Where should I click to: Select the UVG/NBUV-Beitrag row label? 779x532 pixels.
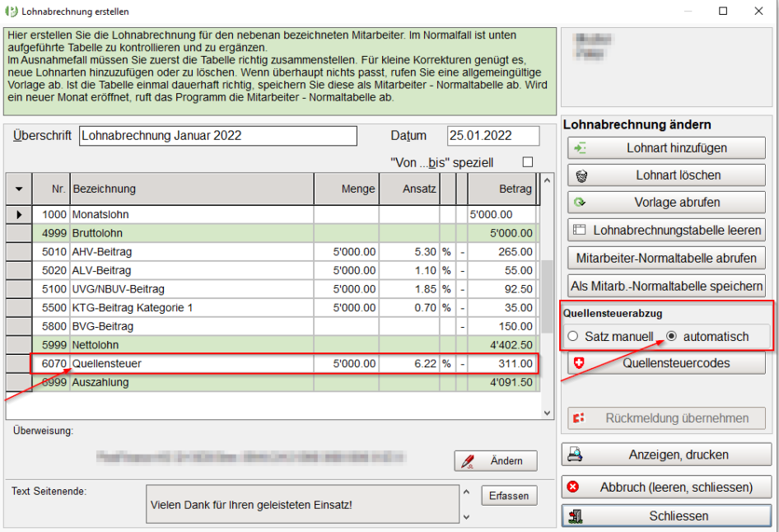point(119,289)
